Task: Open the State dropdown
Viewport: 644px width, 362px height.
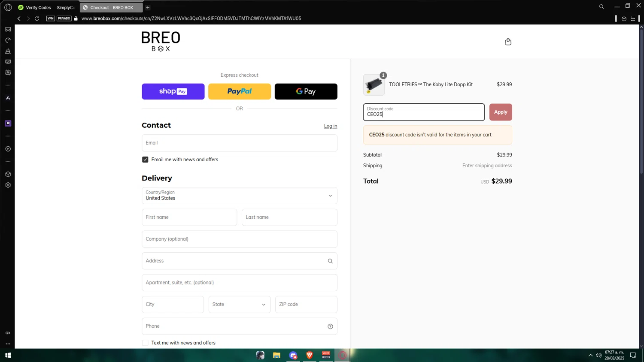Action: [x=240, y=305]
